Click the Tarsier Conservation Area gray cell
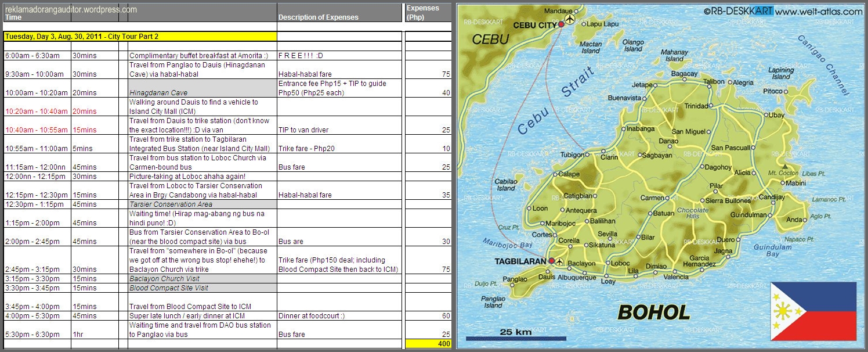This screenshot has width=868, height=352. pos(202,204)
